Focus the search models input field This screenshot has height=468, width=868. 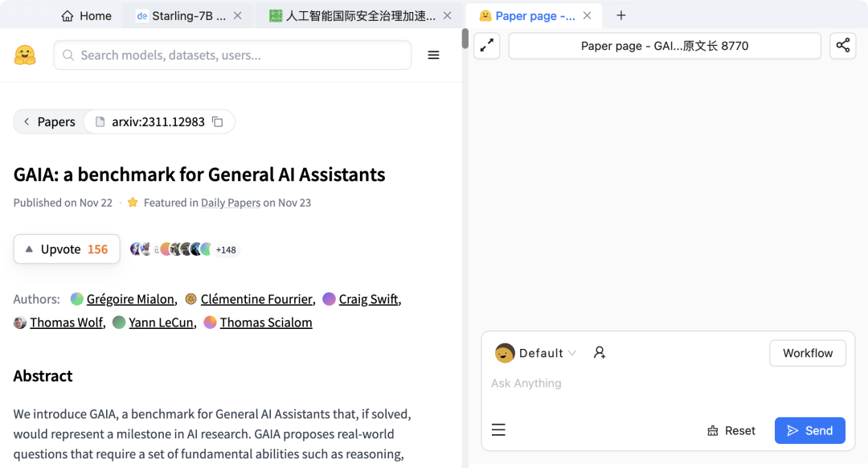click(241, 55)
